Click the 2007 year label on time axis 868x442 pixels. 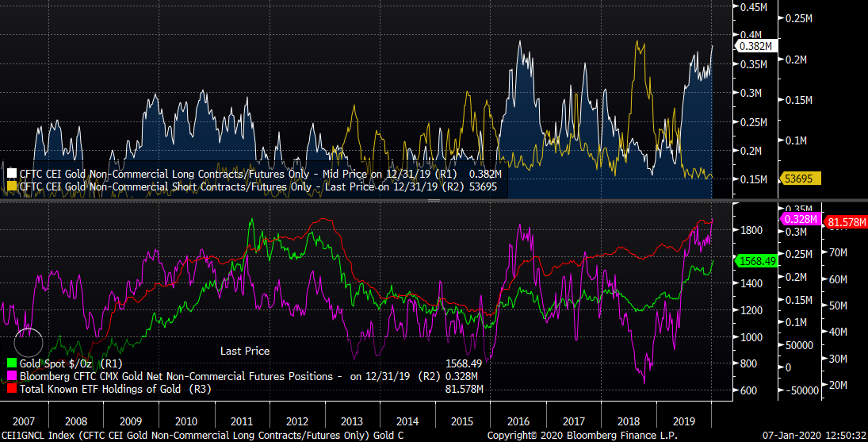coord(23,421)
